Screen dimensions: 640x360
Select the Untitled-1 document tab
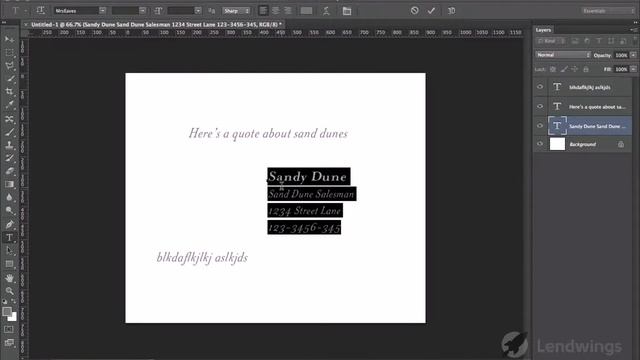pyautogui.click(x=156, y=24)
